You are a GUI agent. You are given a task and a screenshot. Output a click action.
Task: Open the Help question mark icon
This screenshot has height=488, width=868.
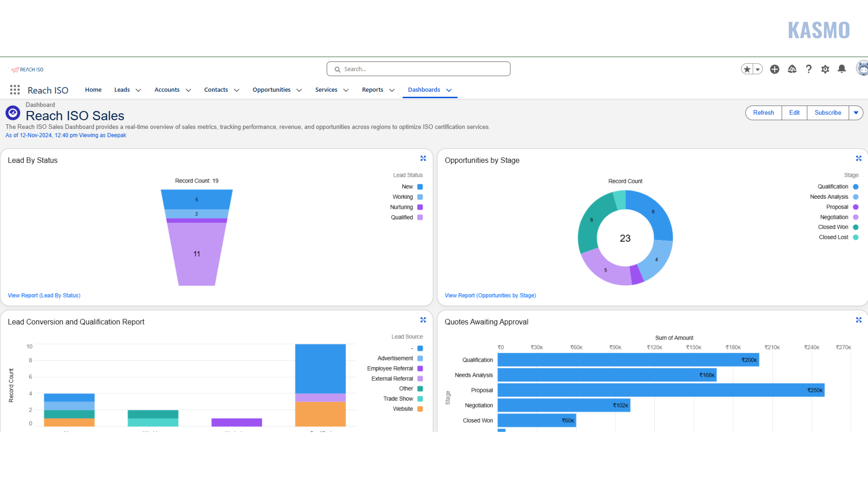tap(808, 69)
